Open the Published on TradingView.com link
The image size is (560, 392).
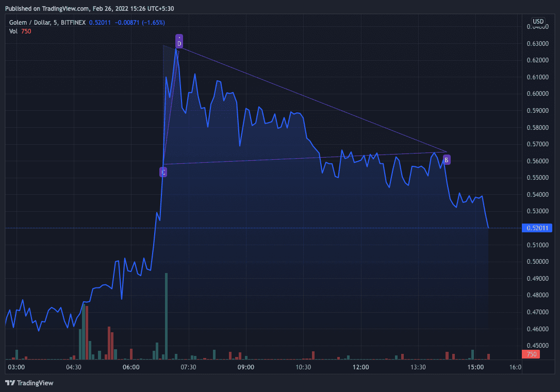click(47, 8)
